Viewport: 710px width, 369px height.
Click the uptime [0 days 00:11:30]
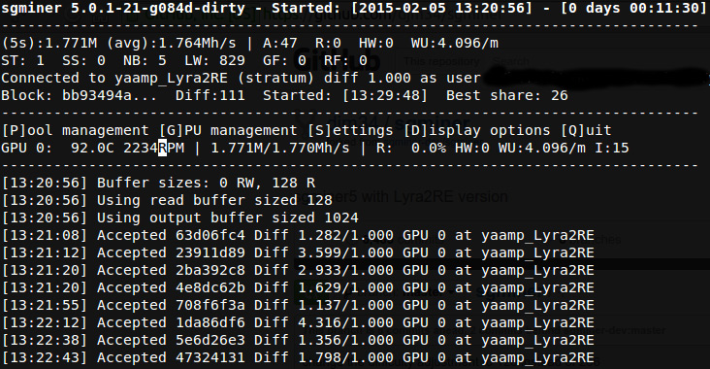[x=634, y=8]
